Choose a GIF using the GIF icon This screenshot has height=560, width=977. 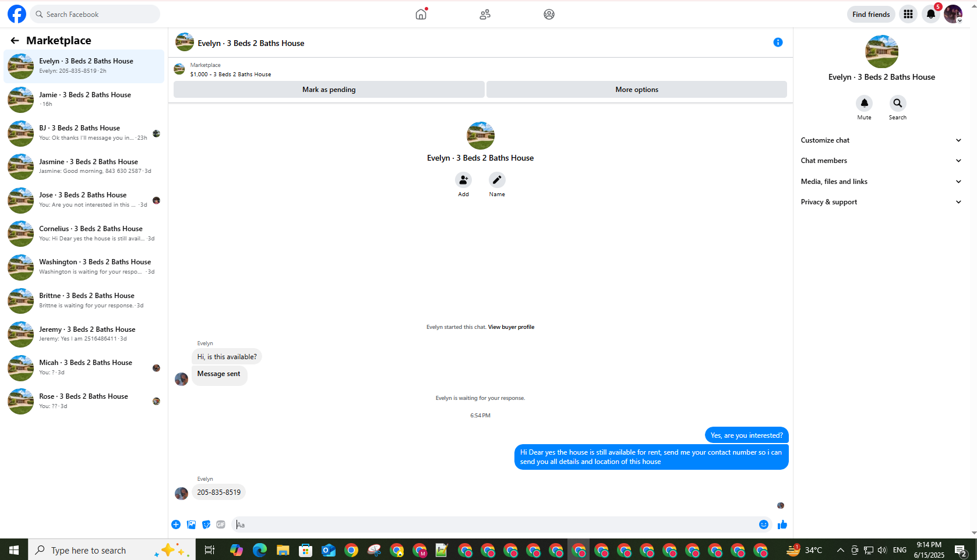tap(221, 524)
